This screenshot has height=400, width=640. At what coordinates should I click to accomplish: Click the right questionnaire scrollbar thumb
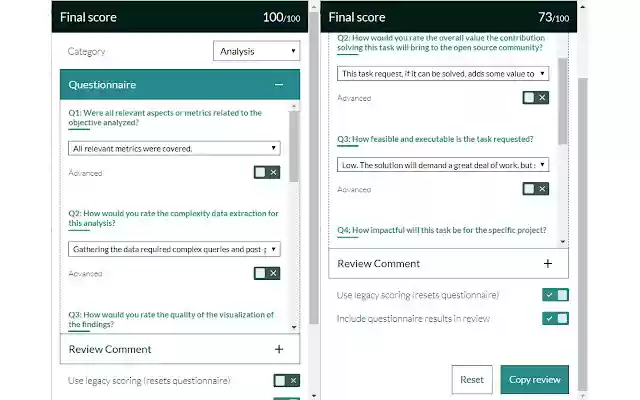pyautogui.click(x=563, y=101)
